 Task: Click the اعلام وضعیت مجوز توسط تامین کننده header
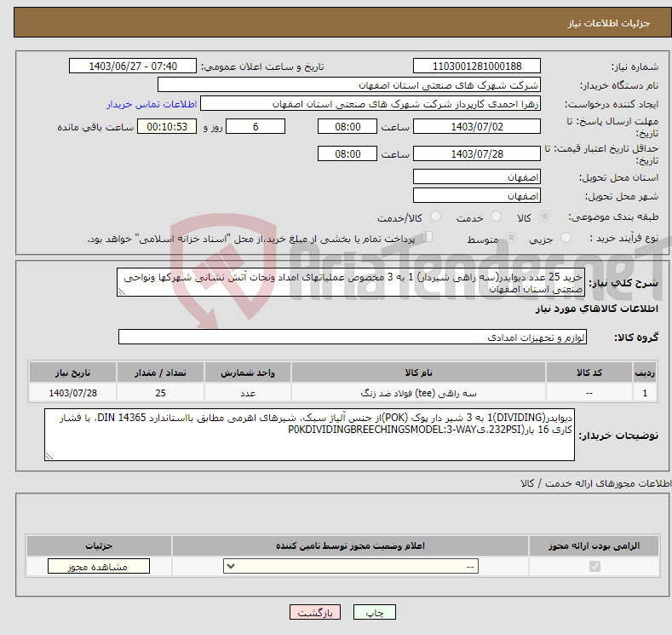[350, 546]
